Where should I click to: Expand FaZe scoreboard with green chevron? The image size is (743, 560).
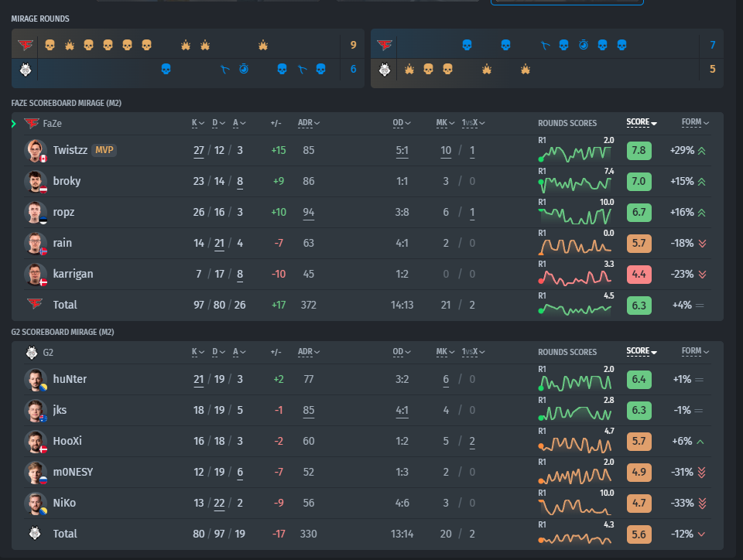[14, 124]
